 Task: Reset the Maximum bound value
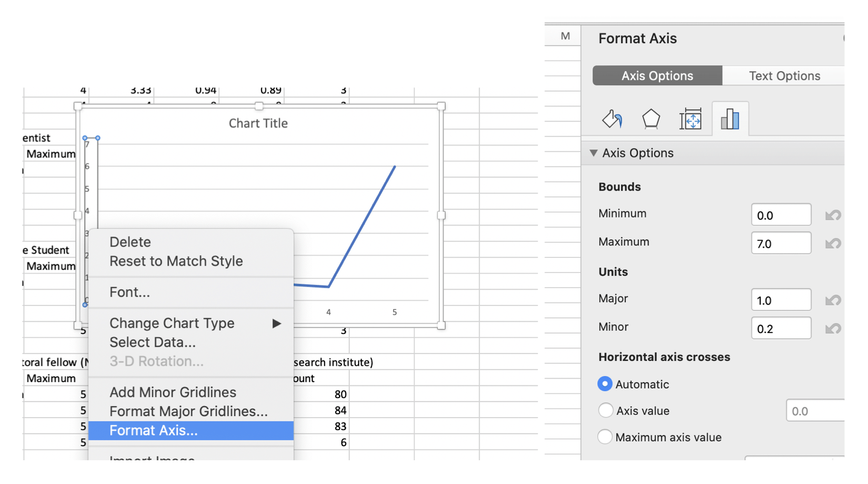coord(833,243)
